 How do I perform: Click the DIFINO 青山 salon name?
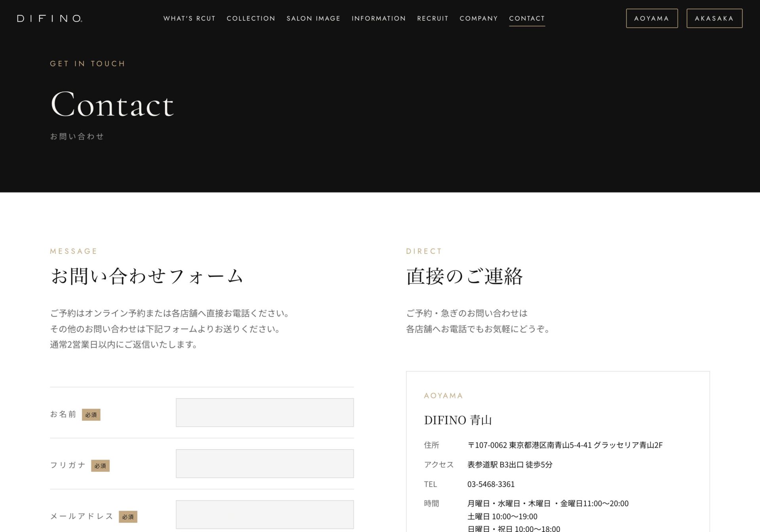(458, 420)
